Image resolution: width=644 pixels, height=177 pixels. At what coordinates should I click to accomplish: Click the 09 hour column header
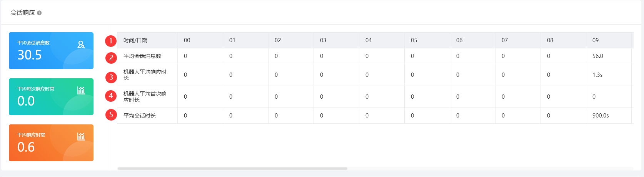(596, 40)
